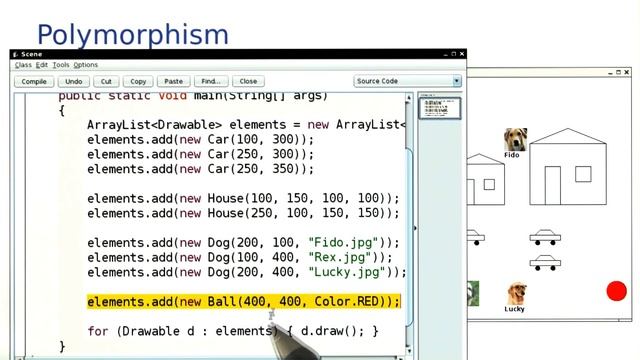Click the Polymorphism slide title
The image size is (640, 360).
coord(133,35)
